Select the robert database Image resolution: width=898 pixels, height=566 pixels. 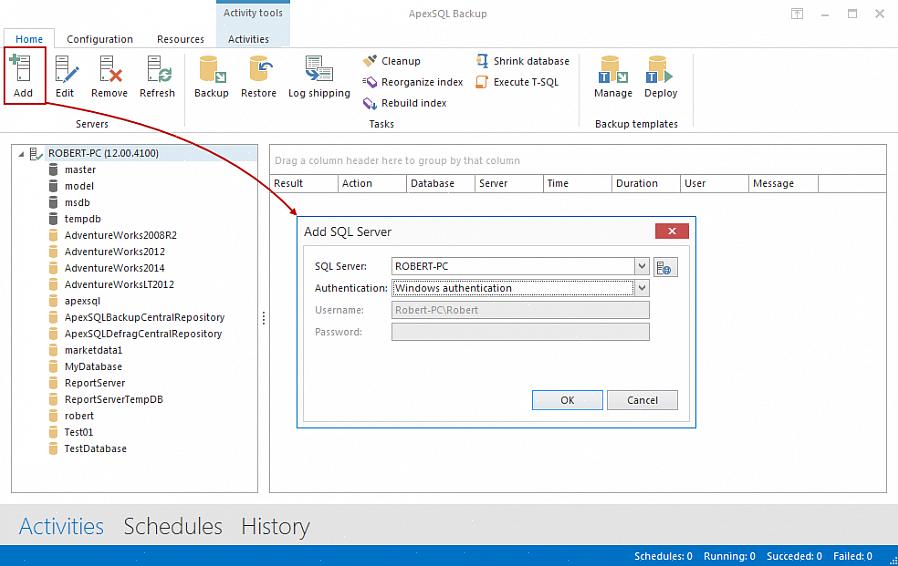[79, 416]
